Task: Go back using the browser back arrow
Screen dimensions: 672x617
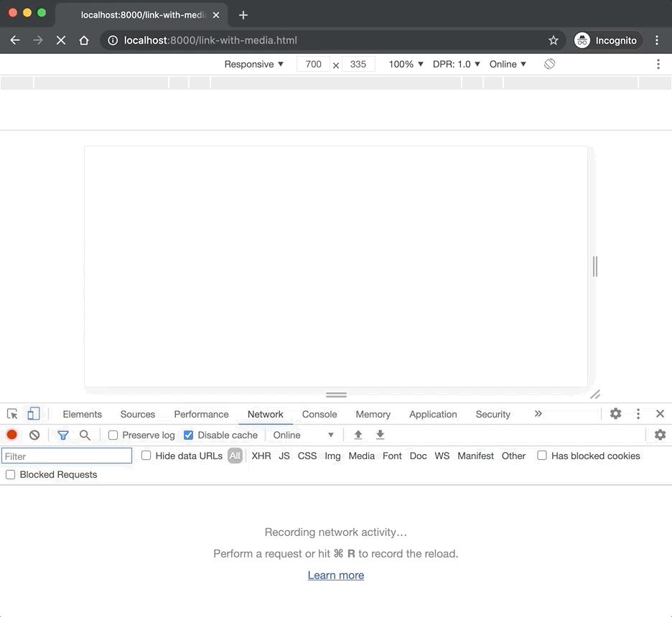Action: point(15,40)
